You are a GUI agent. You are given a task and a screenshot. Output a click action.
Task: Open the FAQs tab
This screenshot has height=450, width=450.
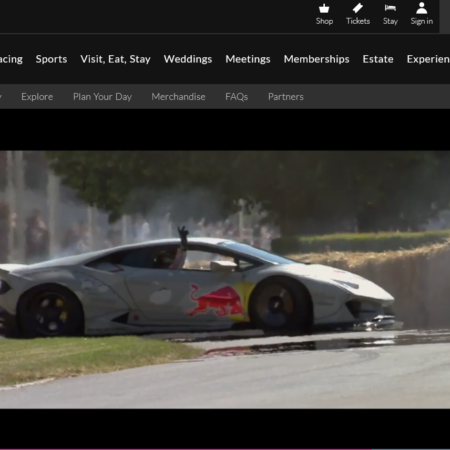pos(237,97)
